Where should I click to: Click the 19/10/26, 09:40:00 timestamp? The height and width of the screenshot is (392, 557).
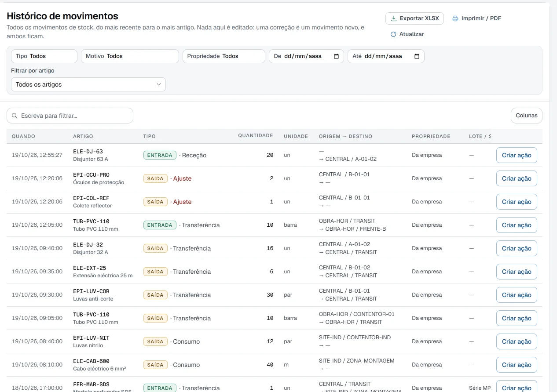pyautogui.click(x=37, y=248)
